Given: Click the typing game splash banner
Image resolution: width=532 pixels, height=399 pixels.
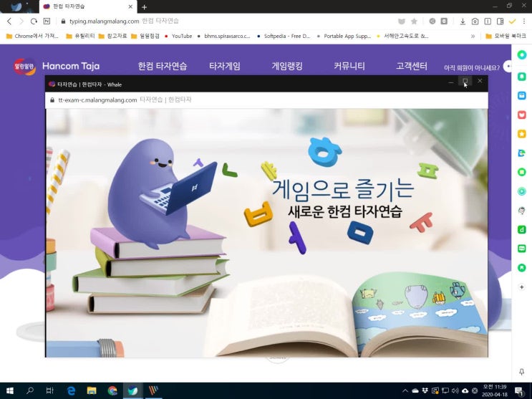Looking at the screenshot, I should pos(266,233).
